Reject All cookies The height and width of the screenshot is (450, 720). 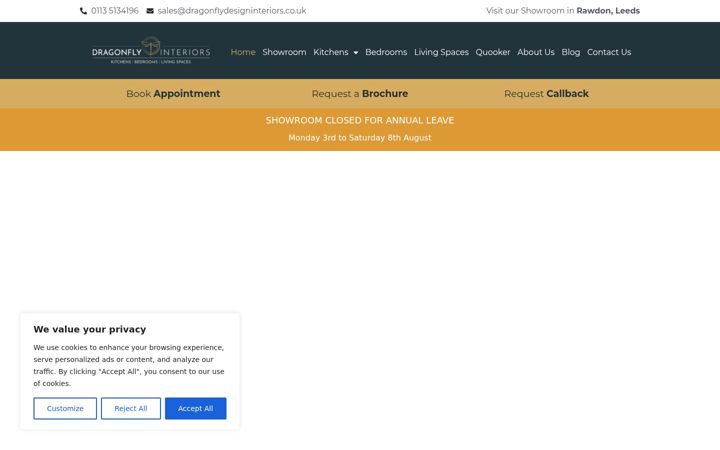click(131, 408)
